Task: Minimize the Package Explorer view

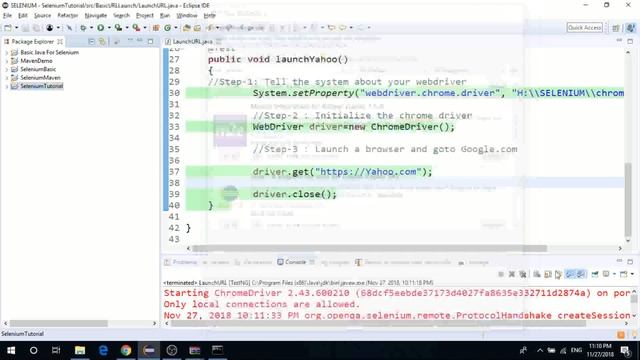Action: coord(139,41)
